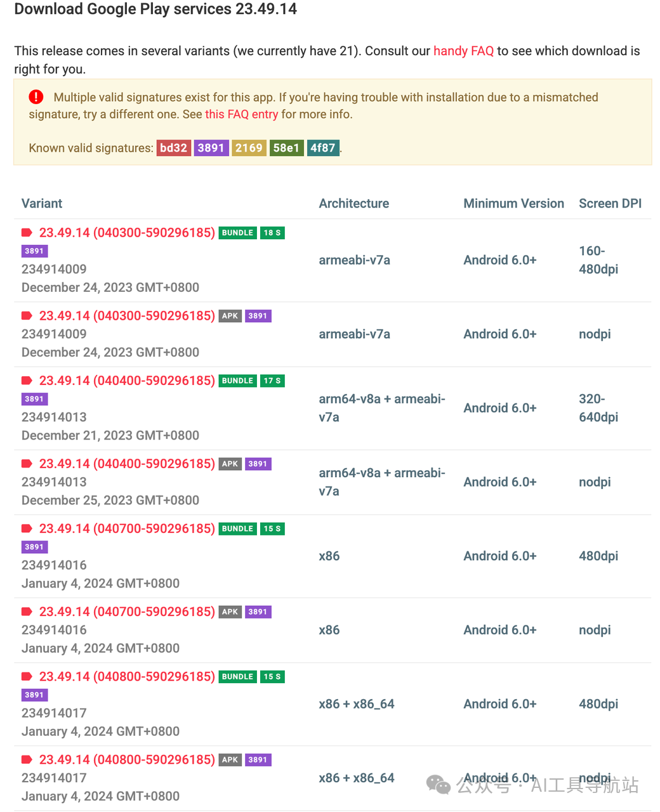Click the red tag icon of the first variant
Screen dimensions: 660x812
pyautogui.click(x=27, y=233)
